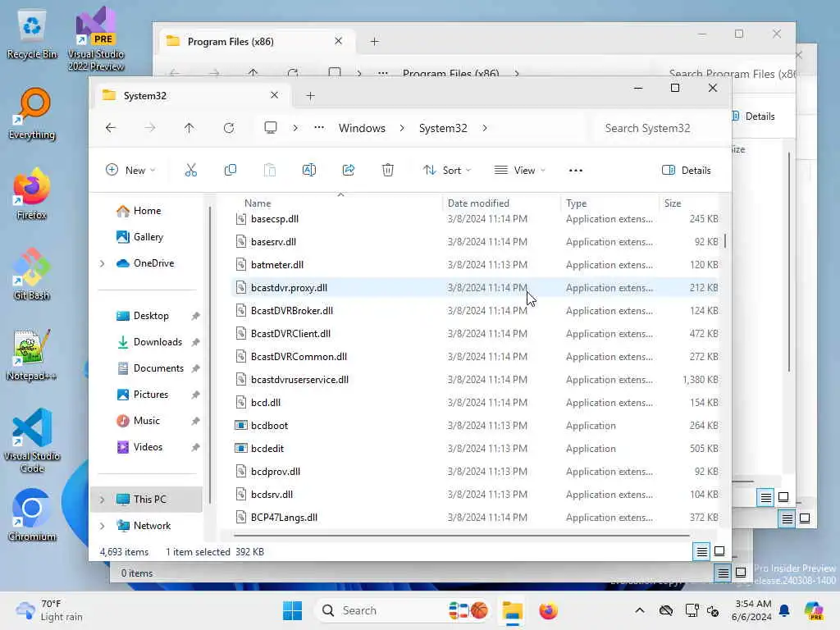Open Home in the navigation pane

(147, 211)
